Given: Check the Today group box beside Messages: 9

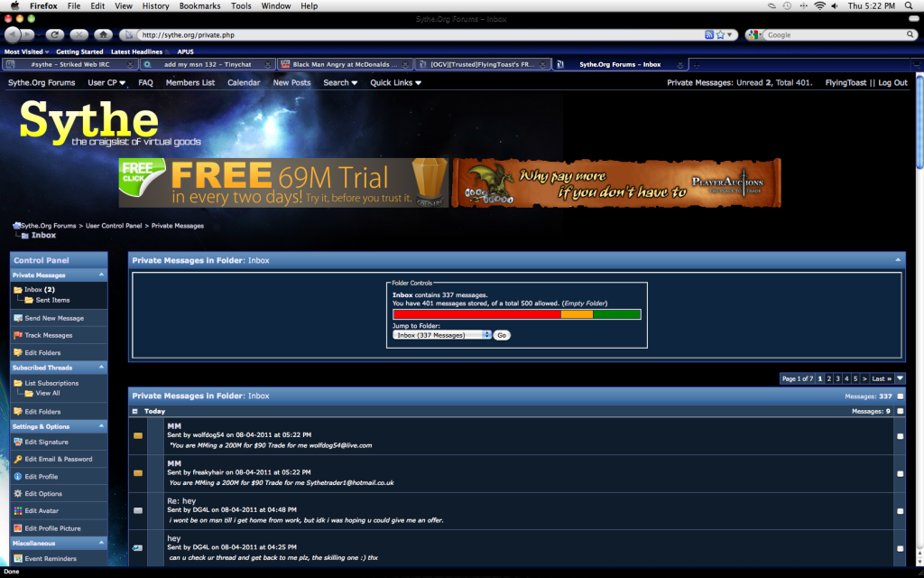Looking at the screenshot, I should (900, 411).
